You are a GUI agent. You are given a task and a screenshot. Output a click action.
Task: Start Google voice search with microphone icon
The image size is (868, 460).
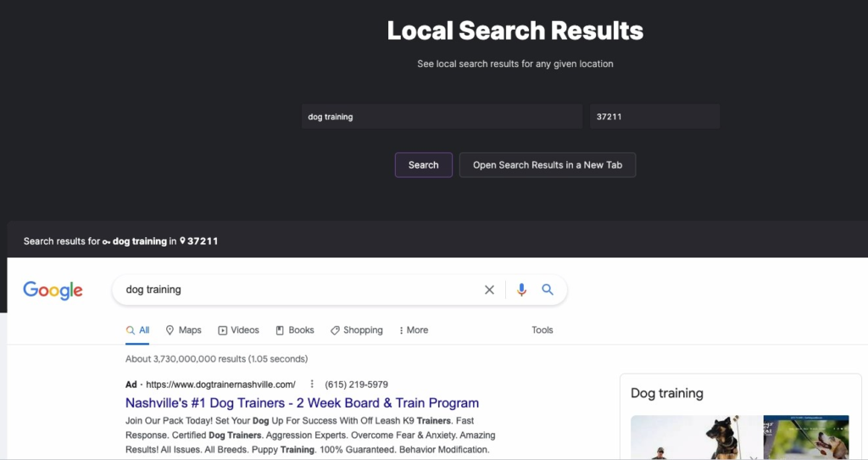tap(521, 290)
